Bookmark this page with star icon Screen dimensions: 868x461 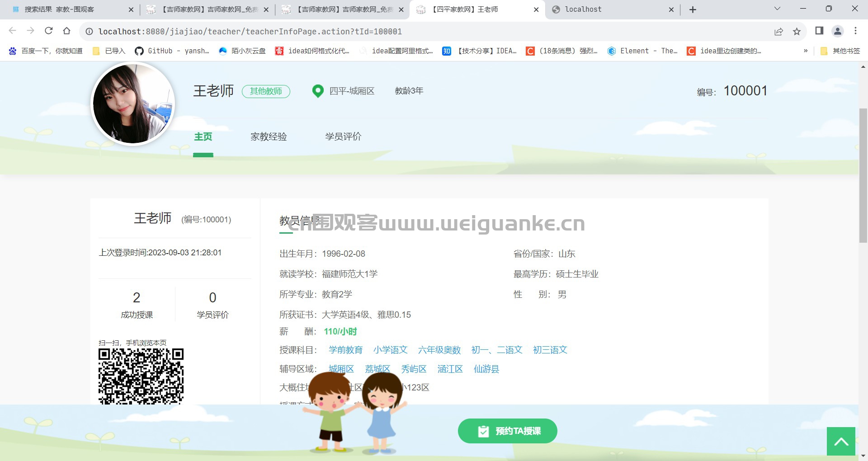point(797,31)
